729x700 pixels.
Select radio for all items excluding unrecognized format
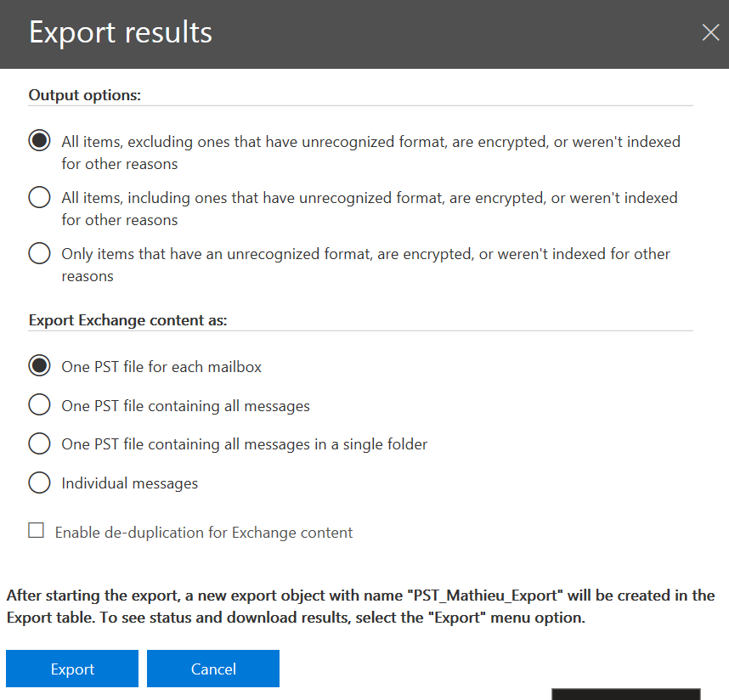pos(40,140)
